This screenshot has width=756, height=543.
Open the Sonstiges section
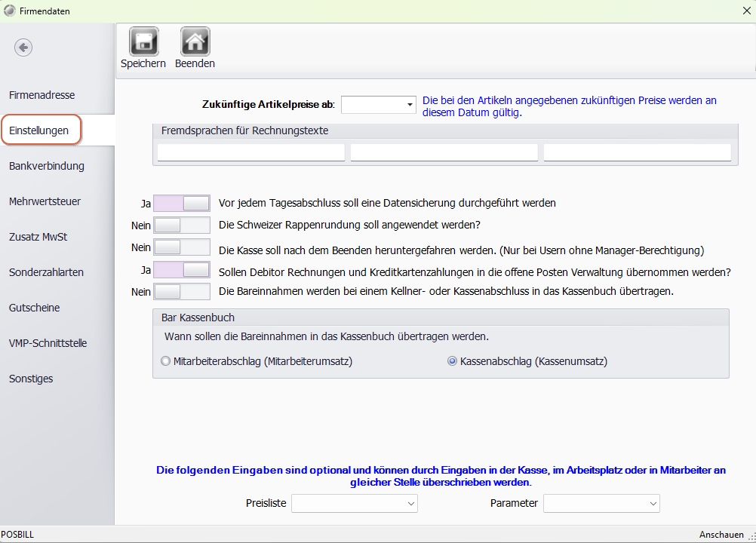click(x=31, y=379)
